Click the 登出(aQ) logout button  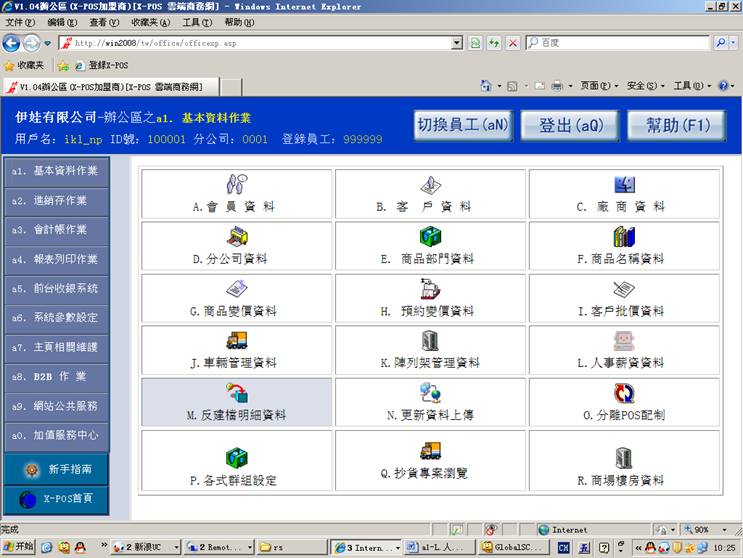pyautogui.click(x=571, y=126)
